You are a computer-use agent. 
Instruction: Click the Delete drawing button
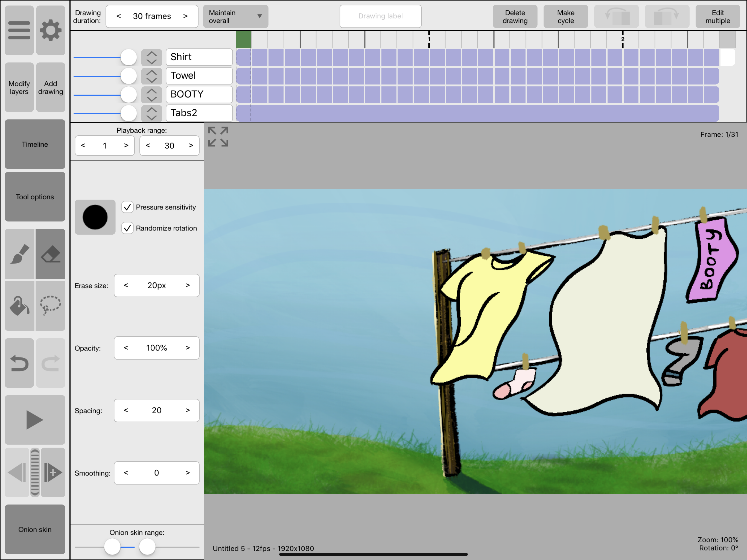coord(515,16)
